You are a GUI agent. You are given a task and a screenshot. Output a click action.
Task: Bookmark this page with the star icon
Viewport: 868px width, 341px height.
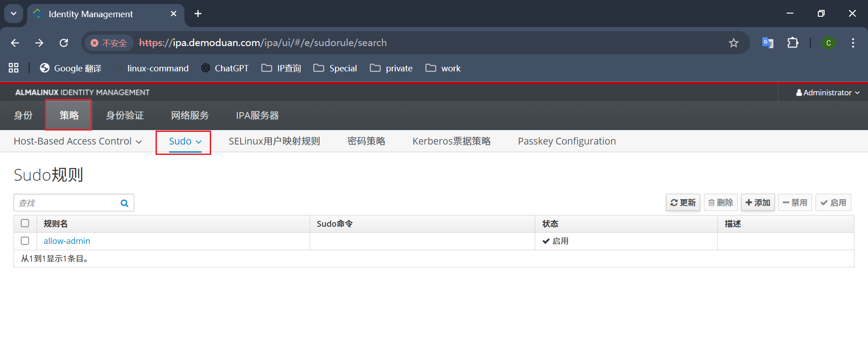733,43
